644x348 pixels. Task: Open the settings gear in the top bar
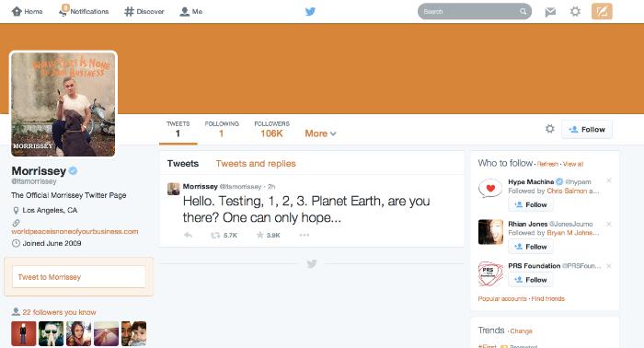click(x=575, y=11)
